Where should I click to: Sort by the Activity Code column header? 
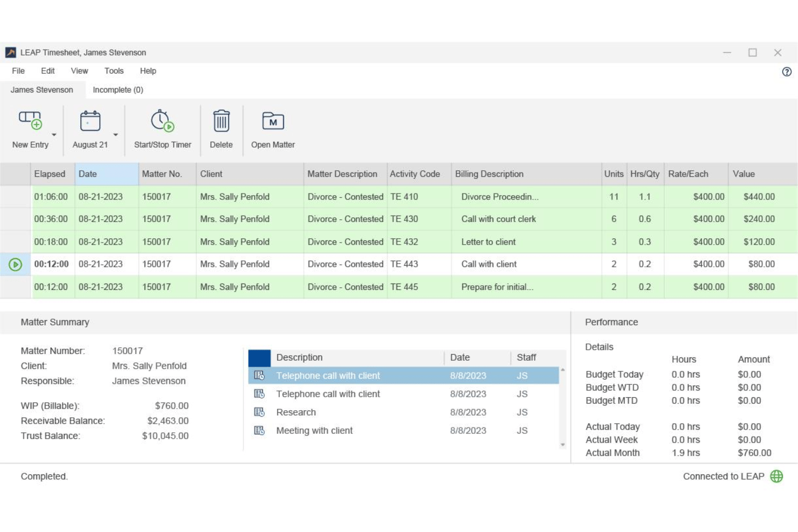[x=419, y=174]
